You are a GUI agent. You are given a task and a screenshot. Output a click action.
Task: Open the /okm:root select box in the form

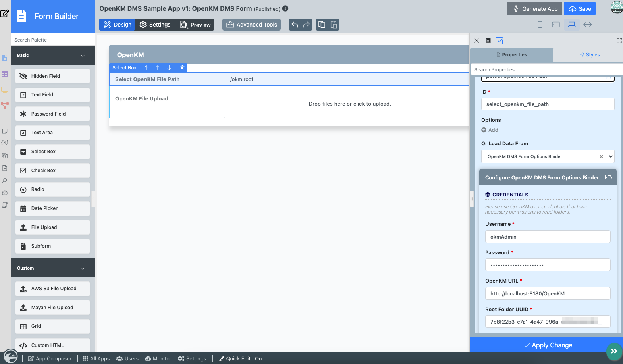347,79
